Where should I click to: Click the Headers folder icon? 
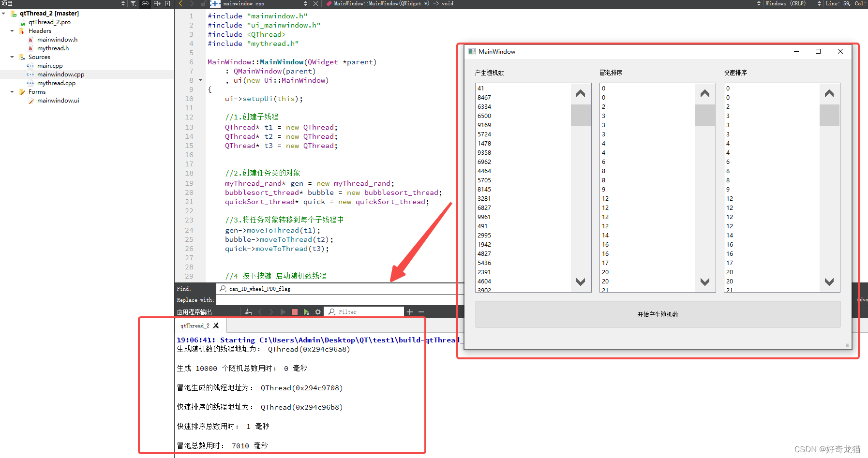pos(22,31)
